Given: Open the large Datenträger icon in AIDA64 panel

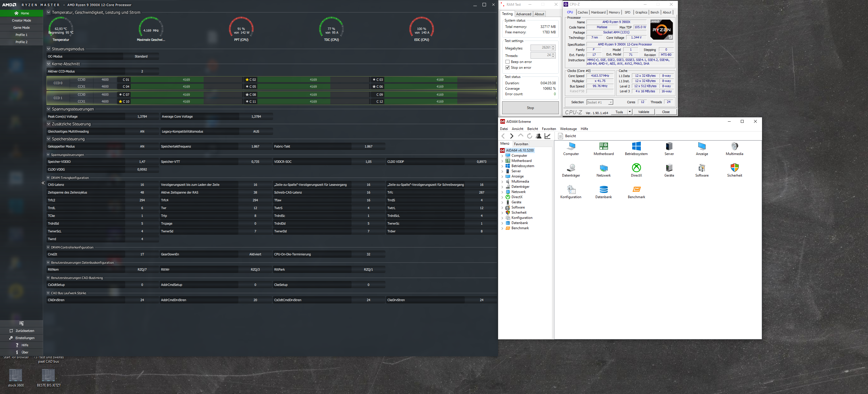Looking at the screenshot, I should click(x=571, y=170).
